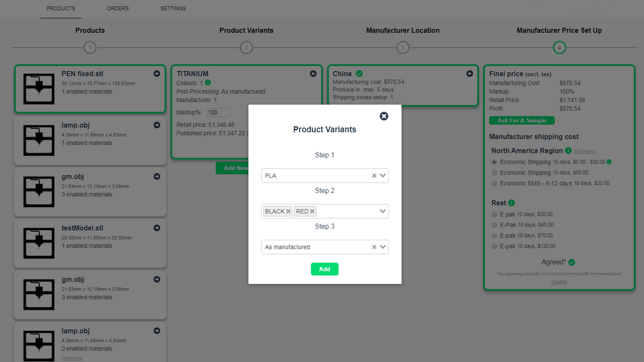Click arrow icon on last lamp.obj card

point(157,331)
